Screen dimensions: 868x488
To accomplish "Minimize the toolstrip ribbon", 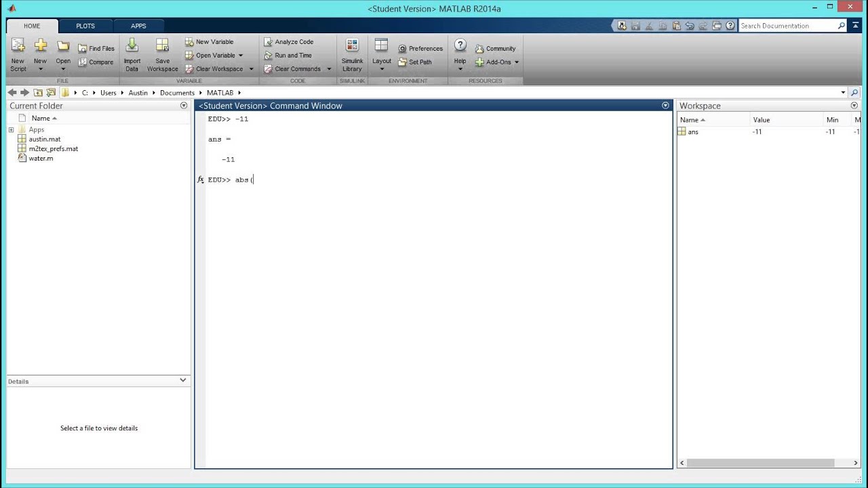I will click(x=854, y=26).
